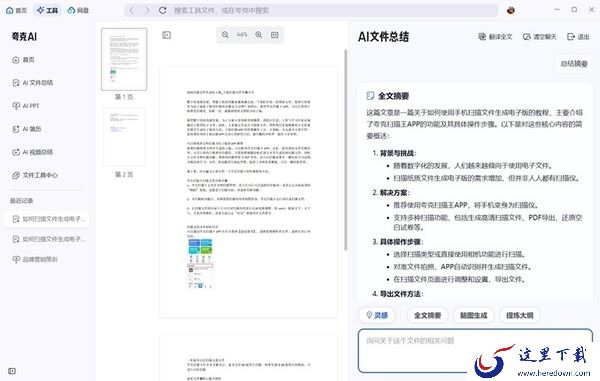Click 清空聊天 to clear the chat
Screen dimensions: 600x381
(x=540, y=37)
